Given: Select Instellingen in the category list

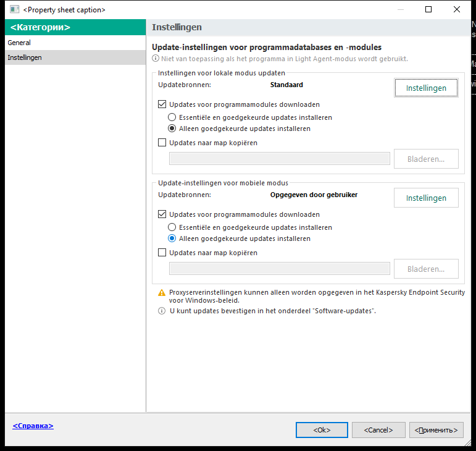Looking at the screenshot, I should coord(75,57).
